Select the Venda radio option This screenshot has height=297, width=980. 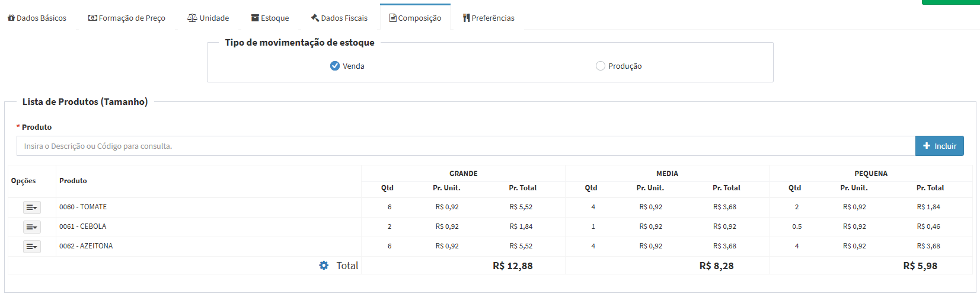(x=335, y=66)
